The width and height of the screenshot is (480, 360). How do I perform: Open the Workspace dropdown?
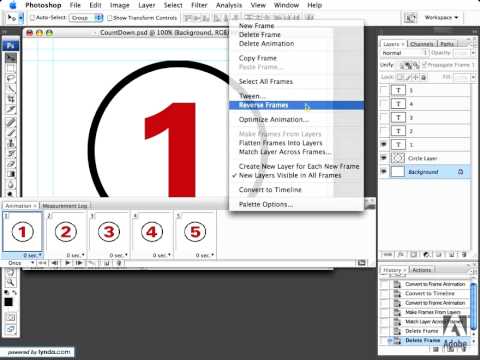pos(441,17)
